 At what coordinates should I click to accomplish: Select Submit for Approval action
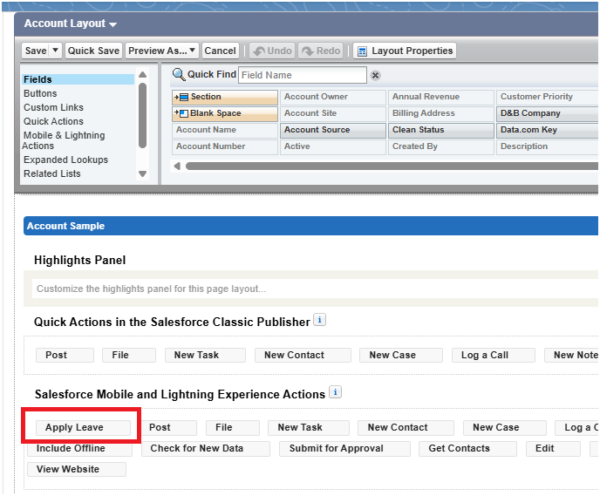coord(345,449)
